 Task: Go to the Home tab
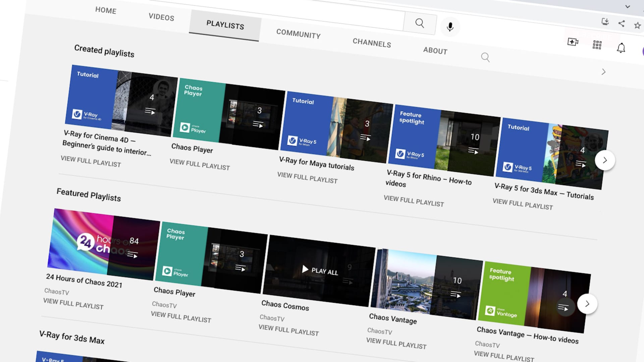pyautogui.click(x=106, y=10)
